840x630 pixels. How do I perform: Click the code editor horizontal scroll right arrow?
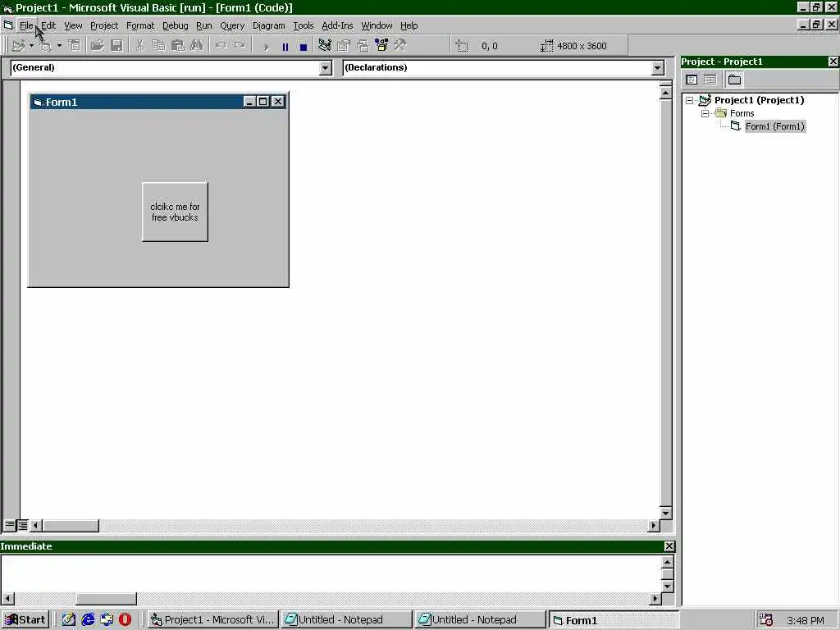653,526
